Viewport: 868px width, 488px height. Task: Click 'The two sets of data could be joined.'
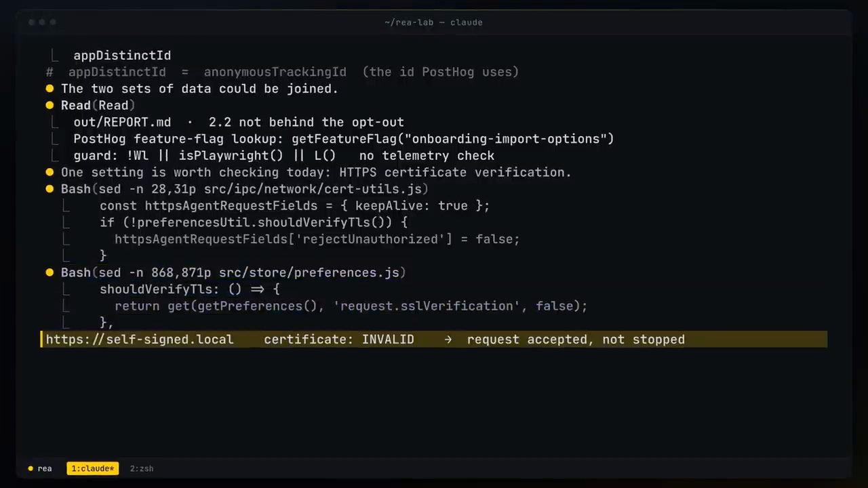click(200, 89)
